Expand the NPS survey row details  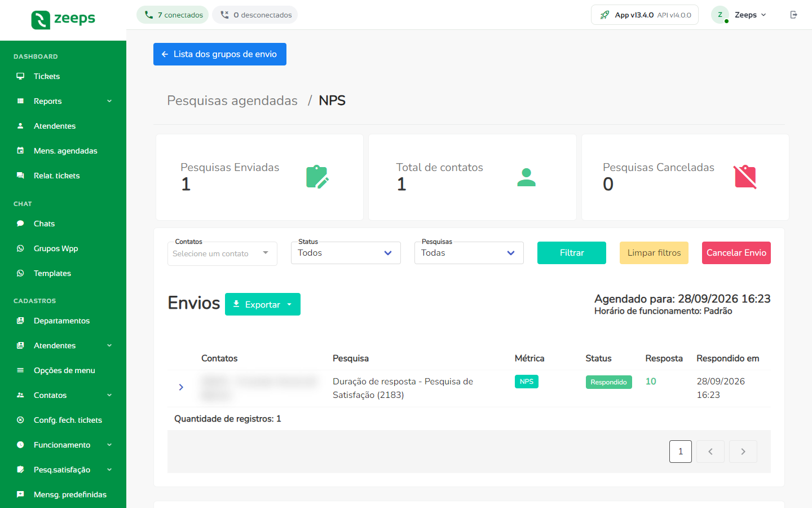[x=181, y=387]
